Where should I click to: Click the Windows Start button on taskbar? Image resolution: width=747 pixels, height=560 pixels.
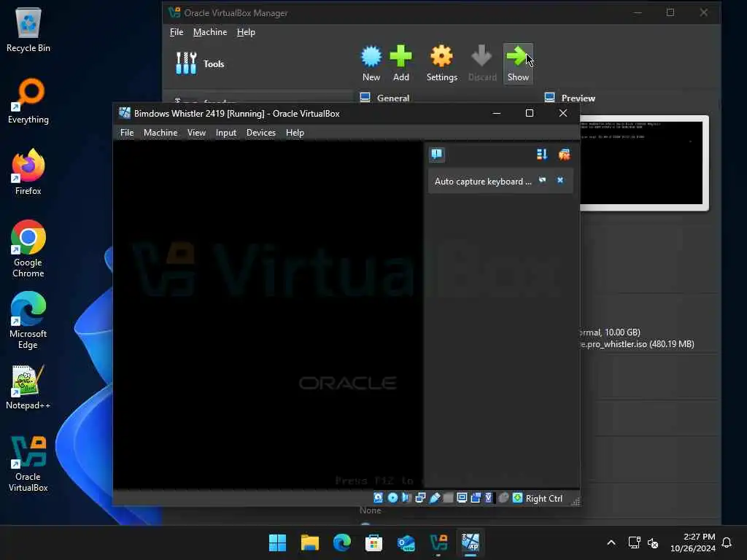pos(277,542)
